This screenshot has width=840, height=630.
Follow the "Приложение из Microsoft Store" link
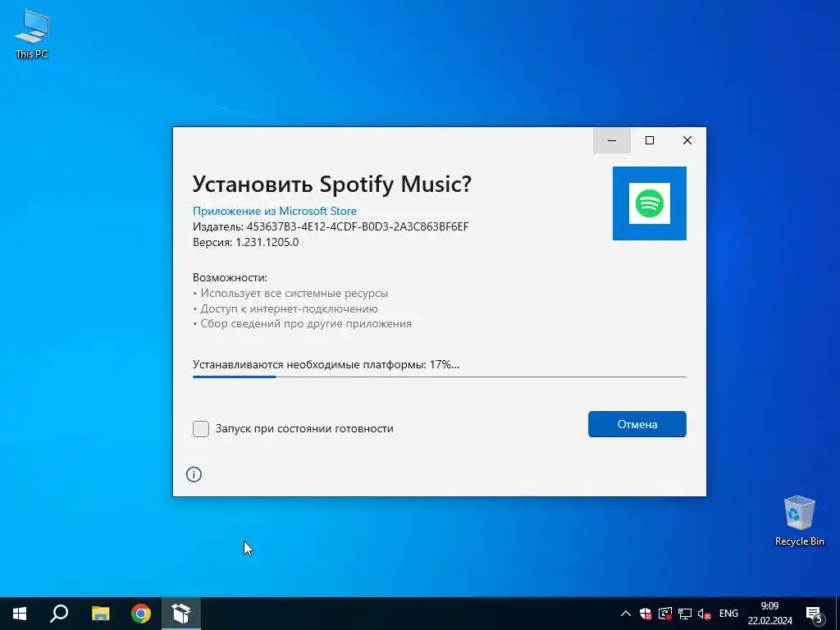[x=274, y=211]
